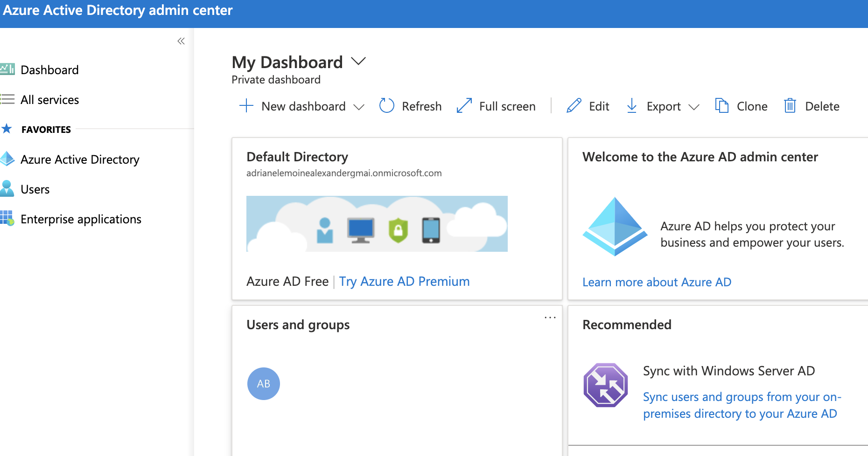Click the Edit button label
This screenshot has height=456, width=868.
(x=599, y=106)
